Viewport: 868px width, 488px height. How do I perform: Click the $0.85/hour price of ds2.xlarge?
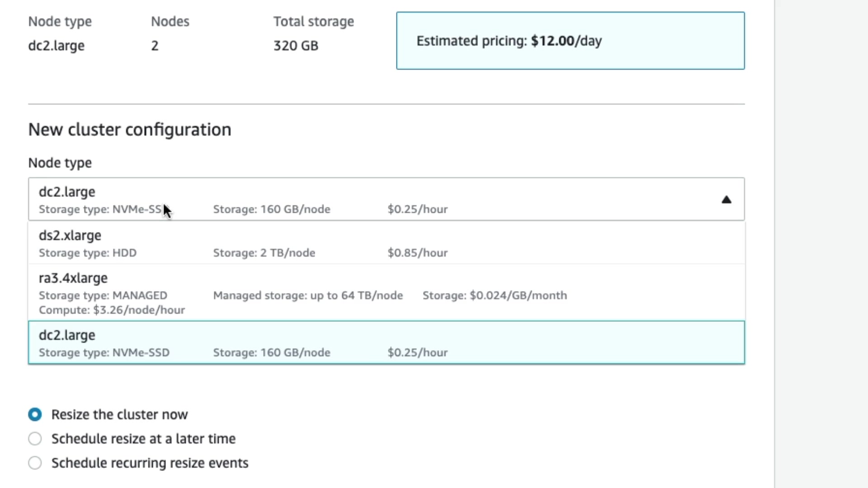point(417,253)
